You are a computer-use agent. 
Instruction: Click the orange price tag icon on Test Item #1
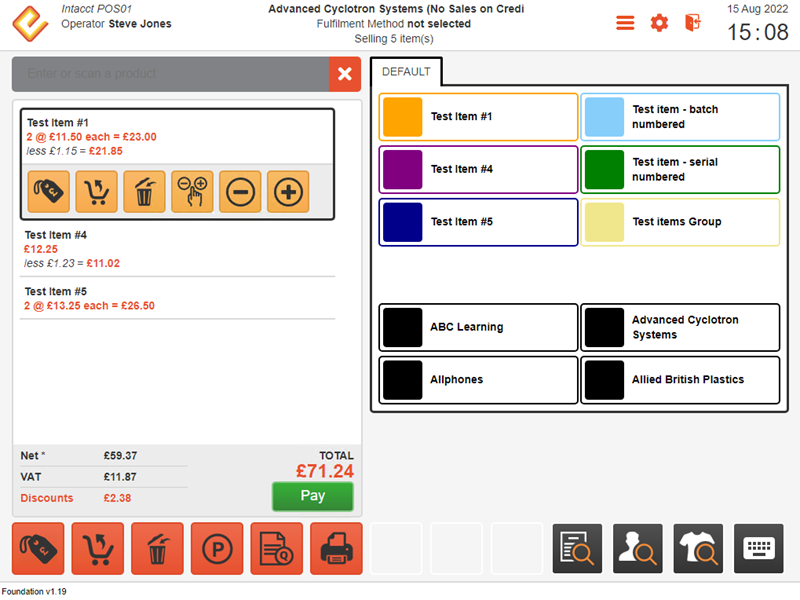point(48,191)
